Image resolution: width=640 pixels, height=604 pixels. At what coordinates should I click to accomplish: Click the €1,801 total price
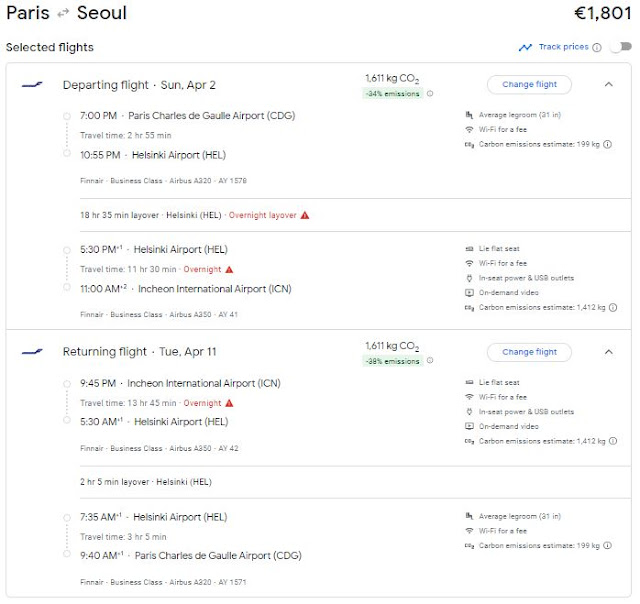tap(601, 14)
